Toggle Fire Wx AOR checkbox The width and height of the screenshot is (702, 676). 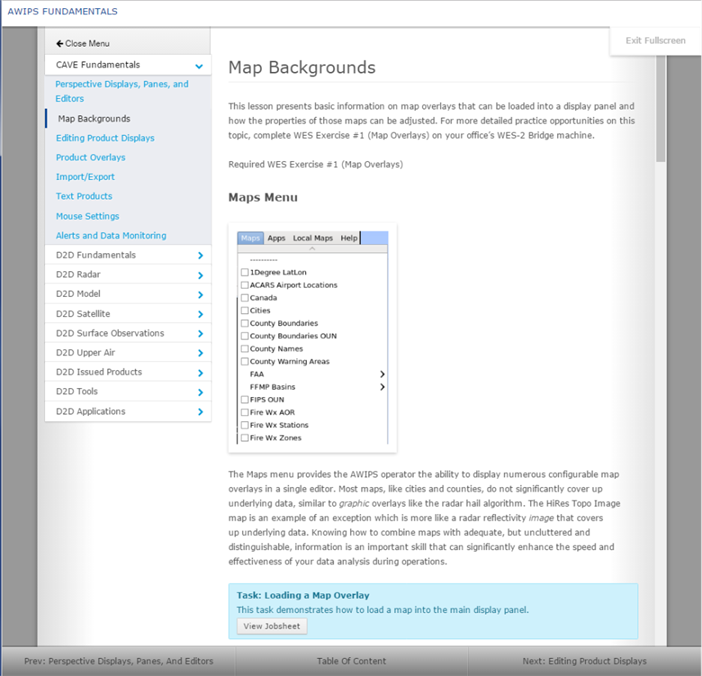point(244,412)
